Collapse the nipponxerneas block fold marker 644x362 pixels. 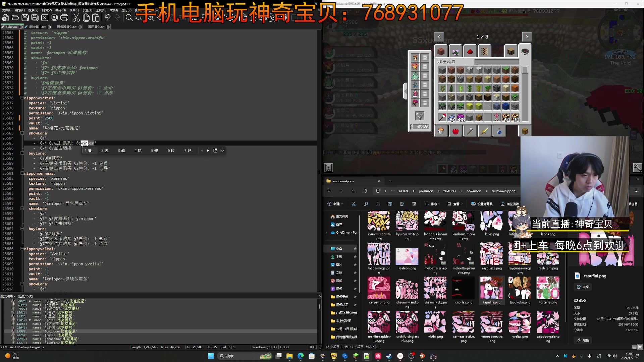click(x=22, y=173)
